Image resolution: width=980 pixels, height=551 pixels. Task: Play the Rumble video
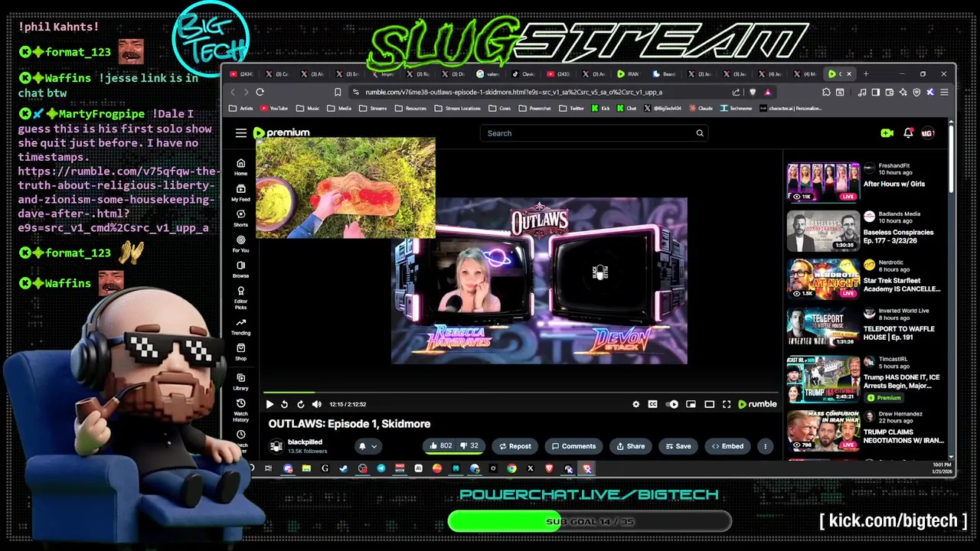pos(269,404)
